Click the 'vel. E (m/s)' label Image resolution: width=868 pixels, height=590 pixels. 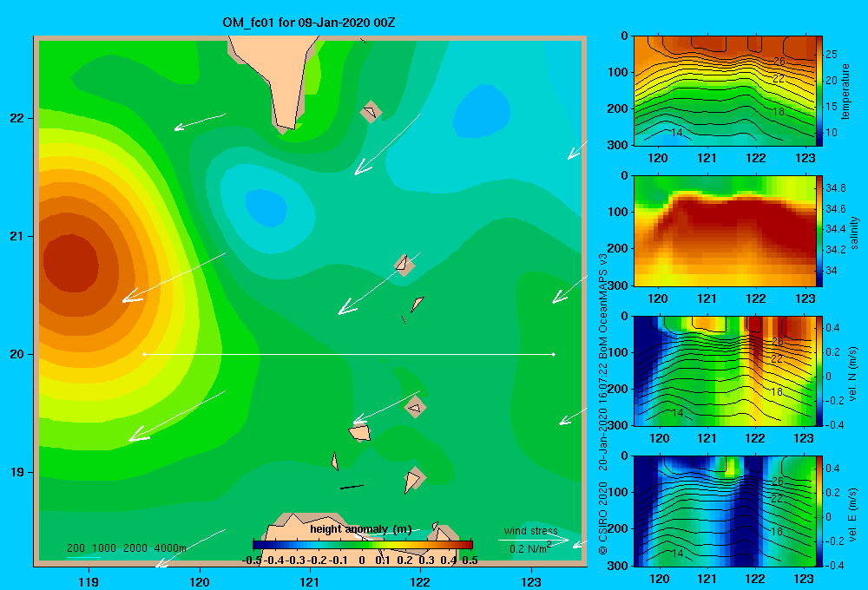tap(853, 515)
